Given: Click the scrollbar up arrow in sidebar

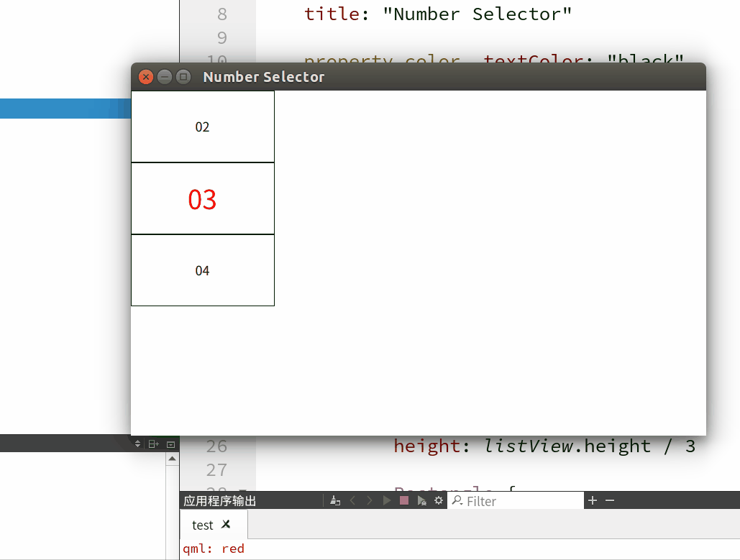Looking at the screenshot, I should pyautogui.click(x=173, y=459).
